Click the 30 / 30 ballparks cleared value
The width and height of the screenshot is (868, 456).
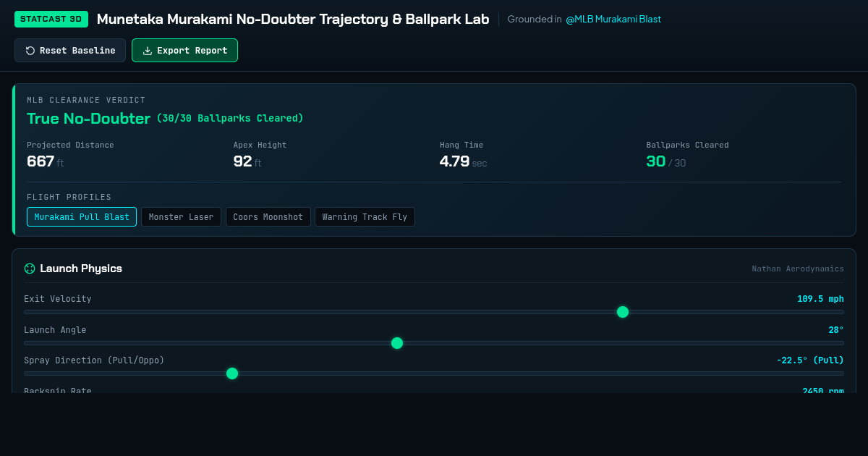click(x=665, y=161)
